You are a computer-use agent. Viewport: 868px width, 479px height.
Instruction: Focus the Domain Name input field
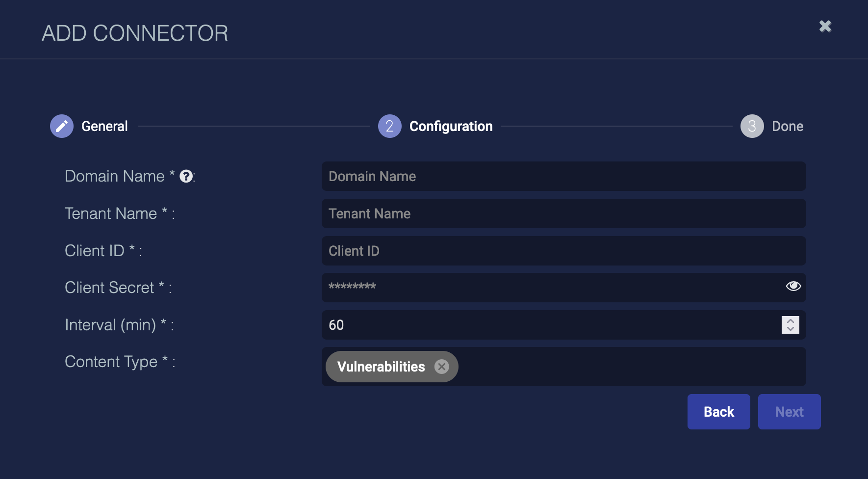click(563, 176)
